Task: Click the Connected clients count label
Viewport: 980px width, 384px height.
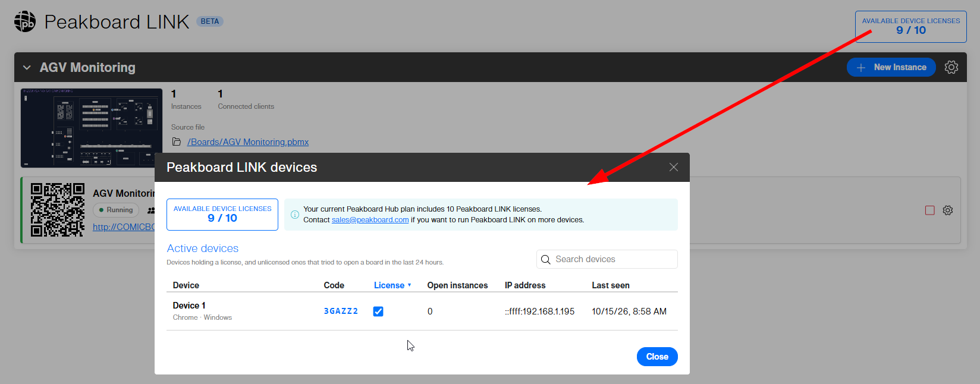Action: pyautogui.click(x=246, y=106)
